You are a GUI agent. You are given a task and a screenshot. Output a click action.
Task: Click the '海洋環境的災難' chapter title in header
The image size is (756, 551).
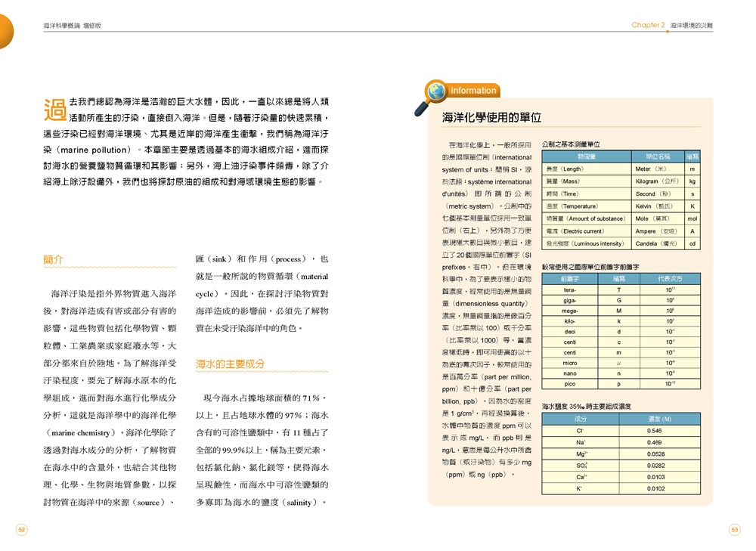(692, 26)
